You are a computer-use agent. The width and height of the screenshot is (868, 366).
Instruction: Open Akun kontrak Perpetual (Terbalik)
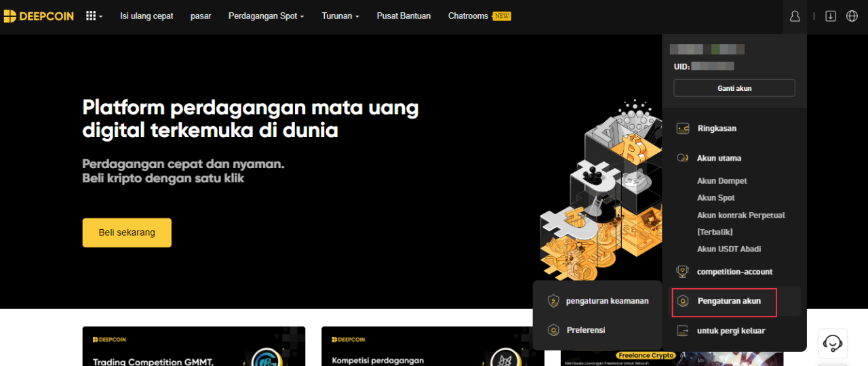tap(741, 224)
